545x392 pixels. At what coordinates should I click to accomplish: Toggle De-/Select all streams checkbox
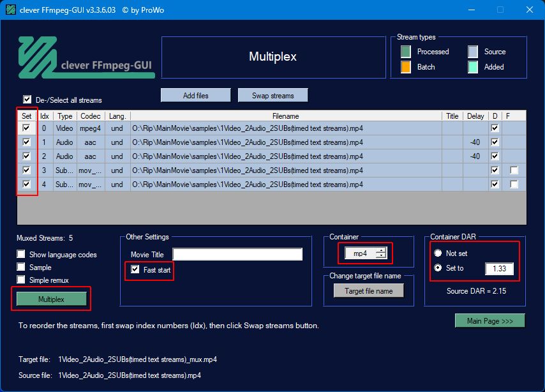click(27, 100)
